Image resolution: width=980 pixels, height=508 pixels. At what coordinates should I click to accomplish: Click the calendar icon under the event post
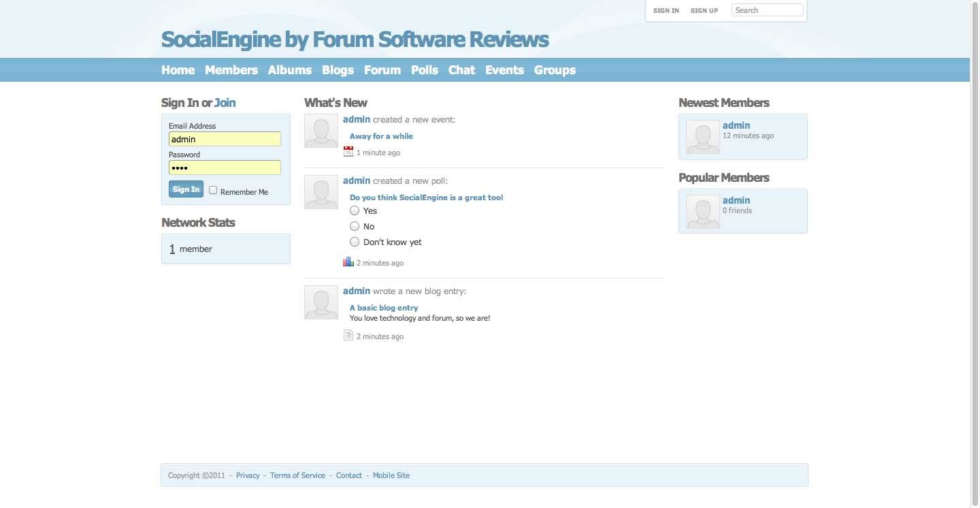point(348,152)
